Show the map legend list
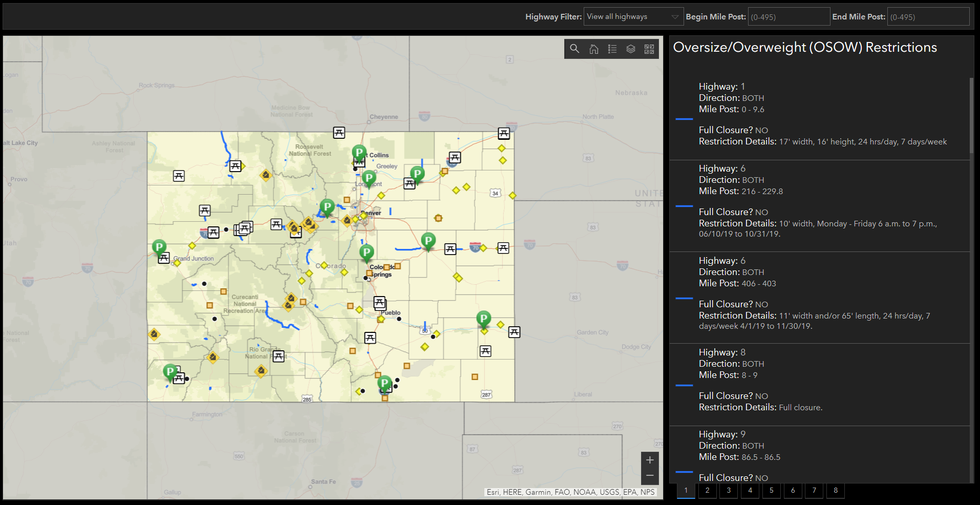Viewport: 980px width, 505px height. pos(612,49)
